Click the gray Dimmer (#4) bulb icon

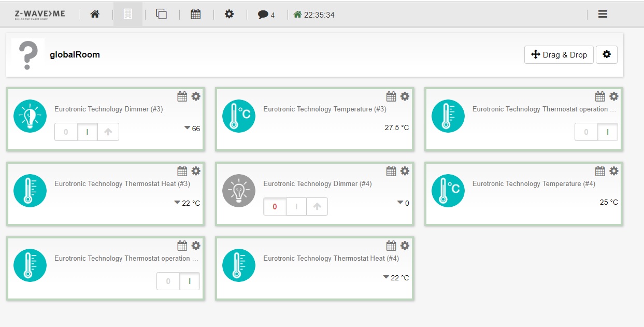[x=239, y=191]
